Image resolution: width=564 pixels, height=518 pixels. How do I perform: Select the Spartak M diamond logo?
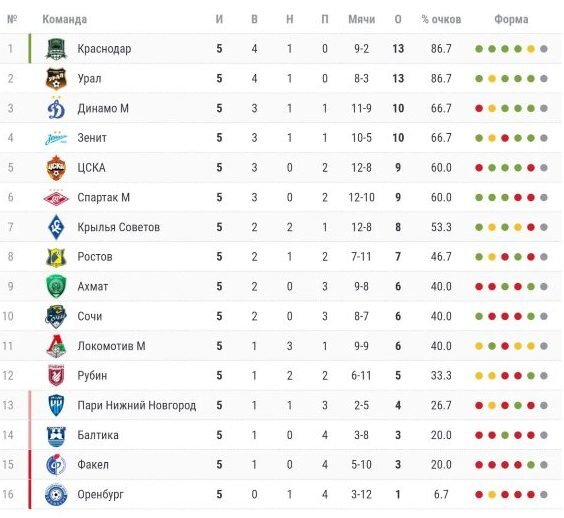pos(56,197)
